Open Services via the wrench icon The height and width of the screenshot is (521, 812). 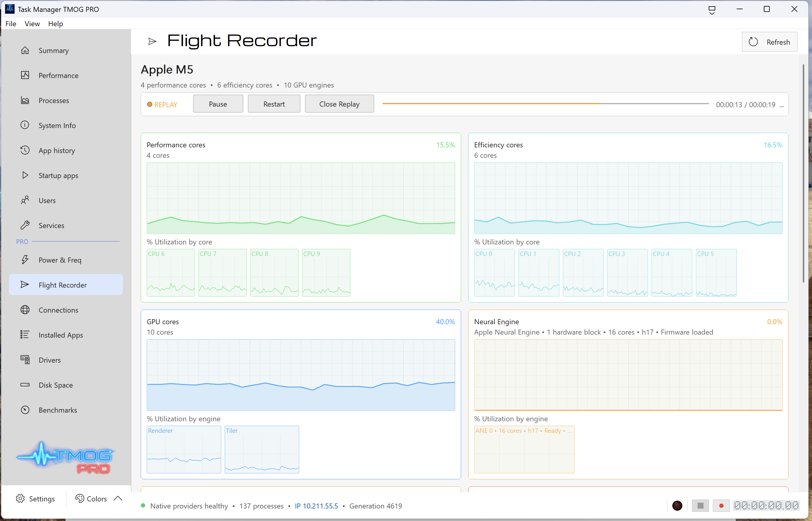(25, 225)
